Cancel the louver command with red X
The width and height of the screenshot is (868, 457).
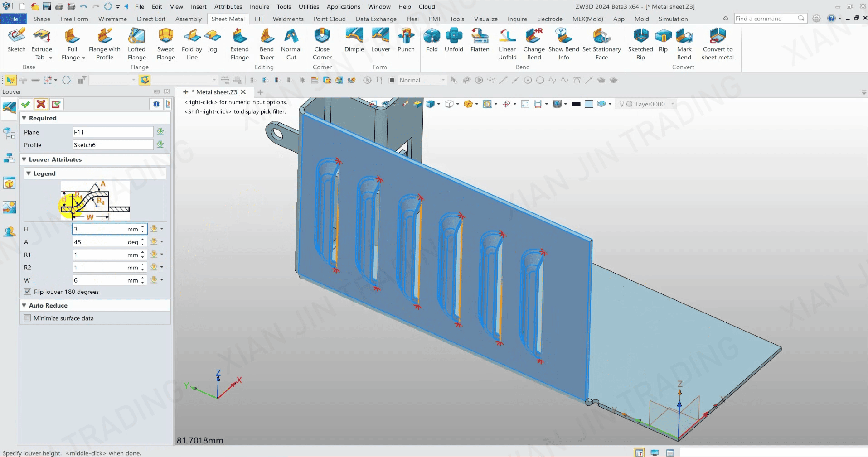pos(41,104)
